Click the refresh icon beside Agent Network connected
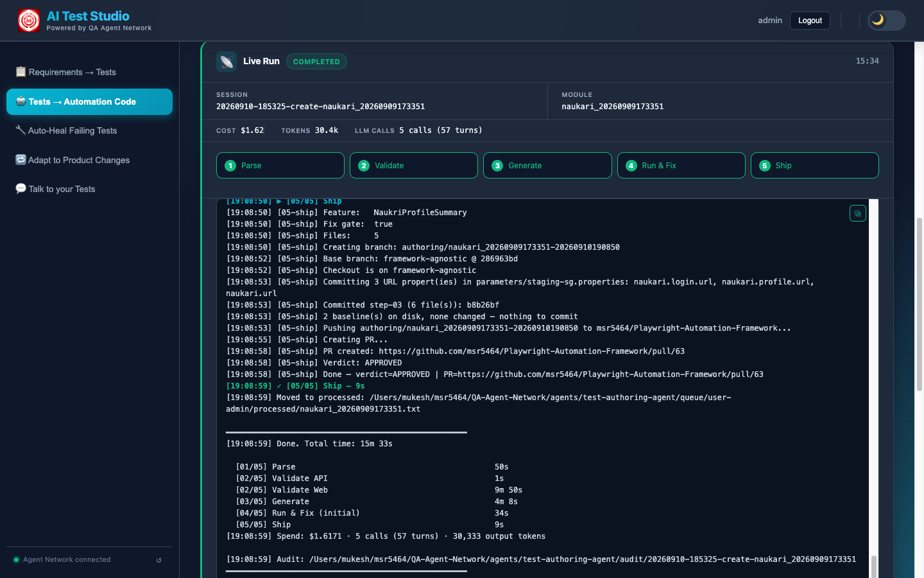 (x=159, y=560)
